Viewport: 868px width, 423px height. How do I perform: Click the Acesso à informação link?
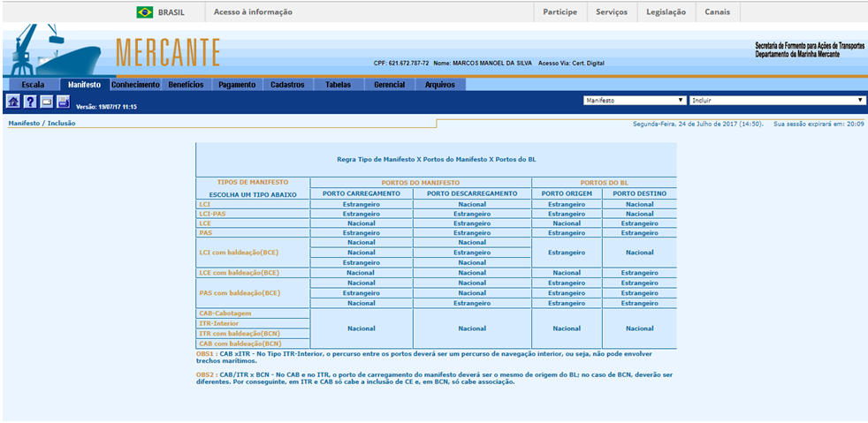[253, 12]
